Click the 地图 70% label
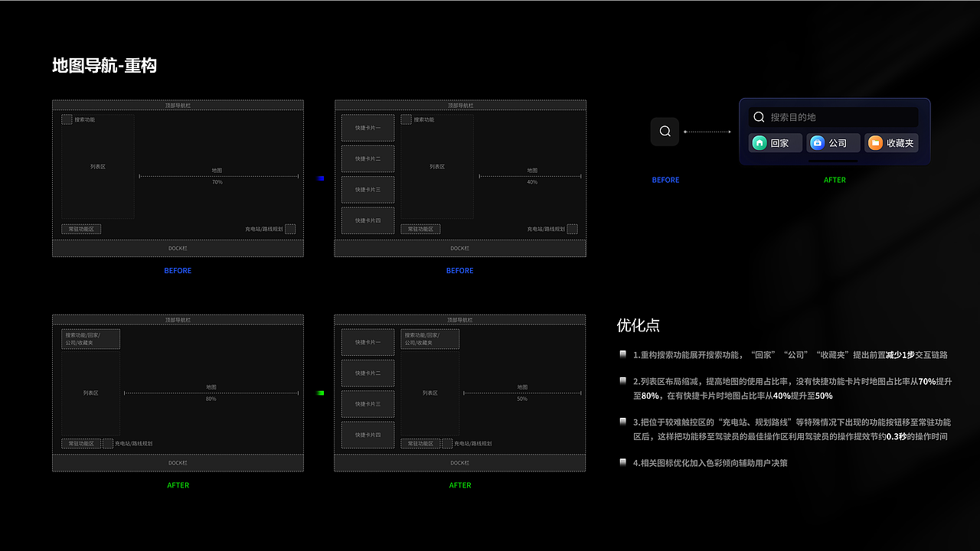The height and width of the screenshot is (551, 980). point(217,176)
